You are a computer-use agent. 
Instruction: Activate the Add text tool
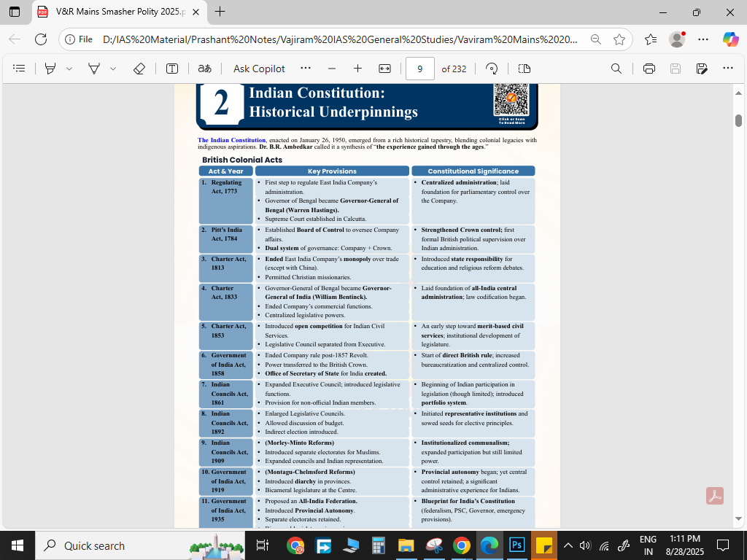(x=172, y=69)
